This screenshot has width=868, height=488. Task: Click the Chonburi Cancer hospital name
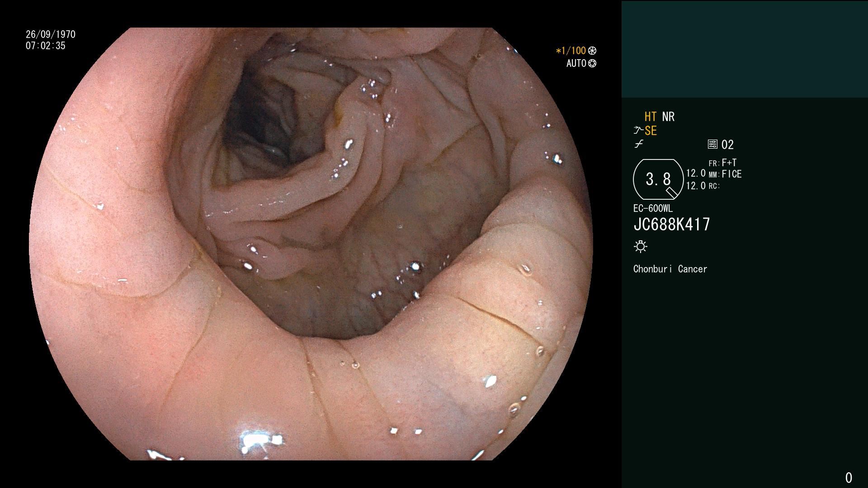coord(670,269)
